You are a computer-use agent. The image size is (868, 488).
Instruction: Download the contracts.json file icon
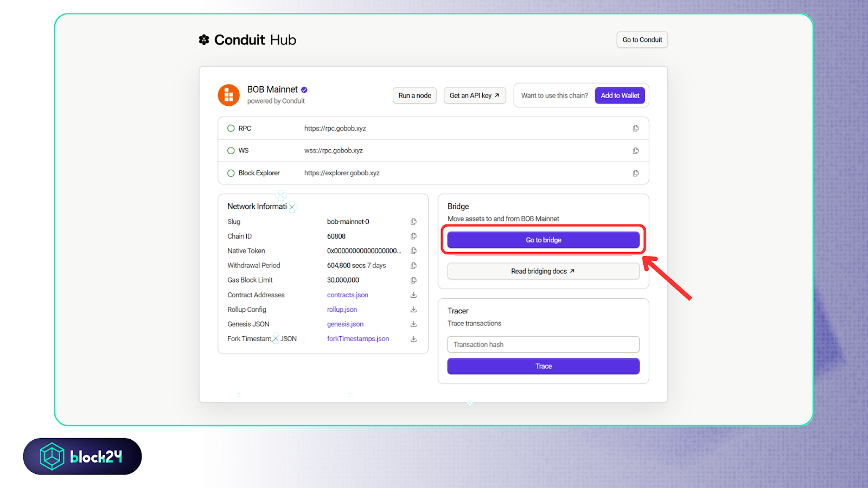[x=413, y=295]
